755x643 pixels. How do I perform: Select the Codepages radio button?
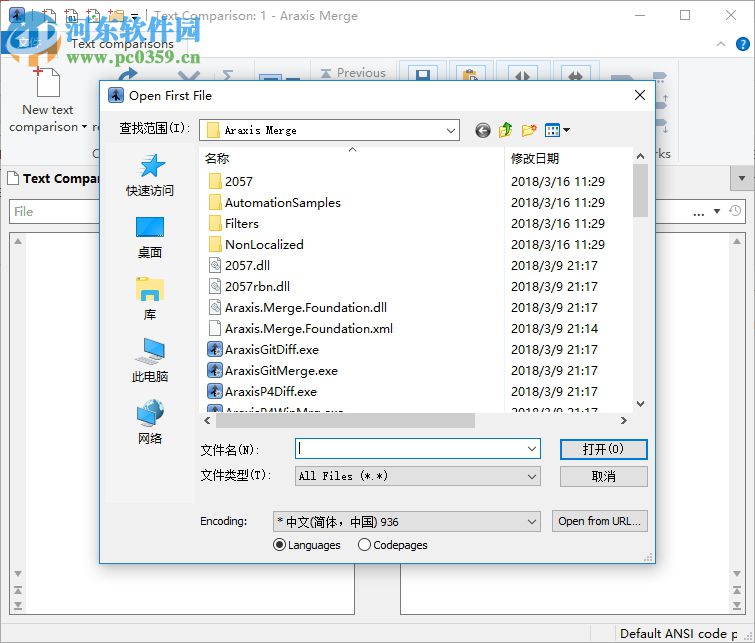pyautogui.click(x=364, y=545)
